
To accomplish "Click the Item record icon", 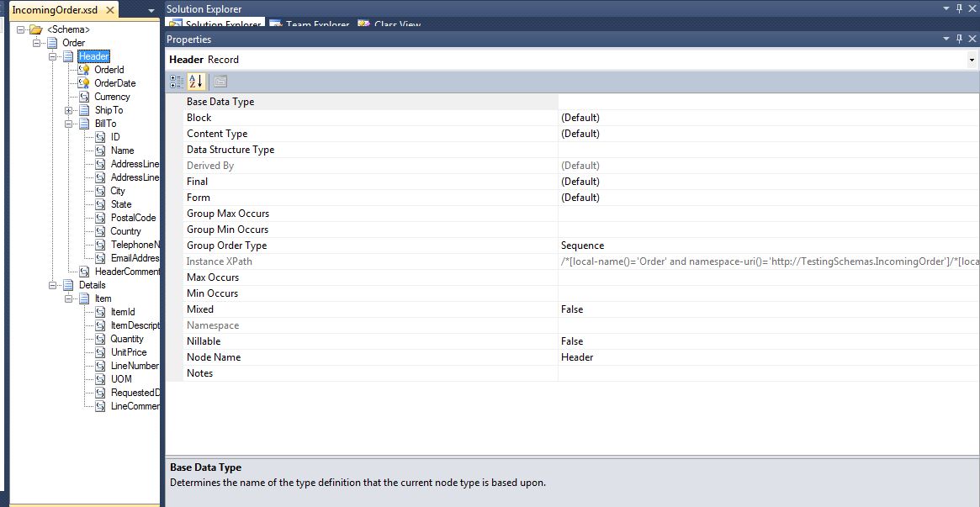I will (x=84, y=298).
